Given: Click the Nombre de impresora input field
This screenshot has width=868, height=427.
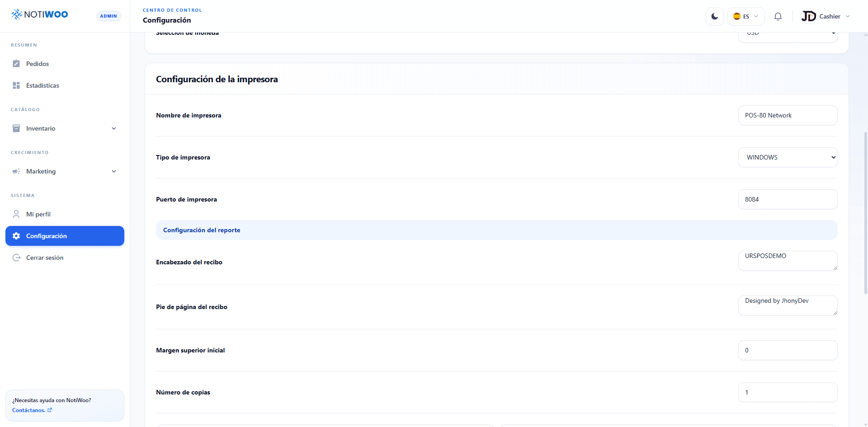Looking at the screenshot, I should [788, 115].
